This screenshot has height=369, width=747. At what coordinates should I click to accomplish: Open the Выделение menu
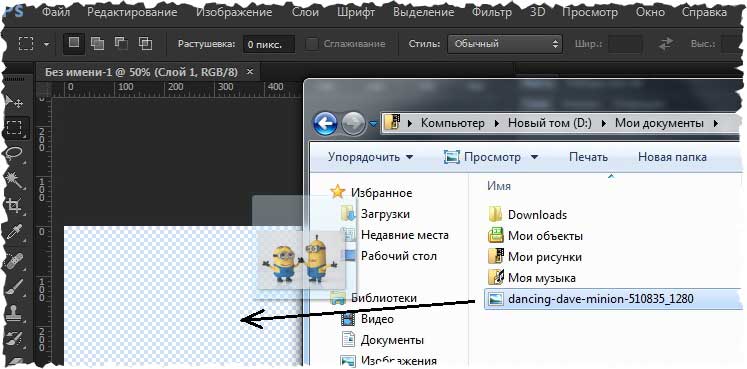pyautogui.click(x=424, y=12)
